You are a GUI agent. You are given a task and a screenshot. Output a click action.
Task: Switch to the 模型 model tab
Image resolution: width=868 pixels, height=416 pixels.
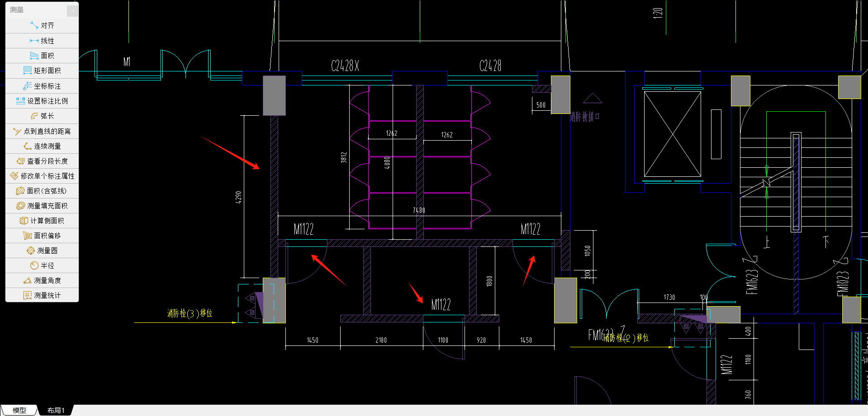click(19, 410)
